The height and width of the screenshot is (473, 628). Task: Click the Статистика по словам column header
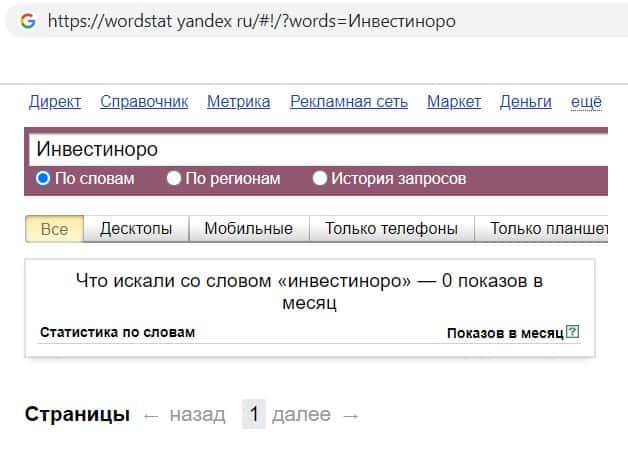117,332
